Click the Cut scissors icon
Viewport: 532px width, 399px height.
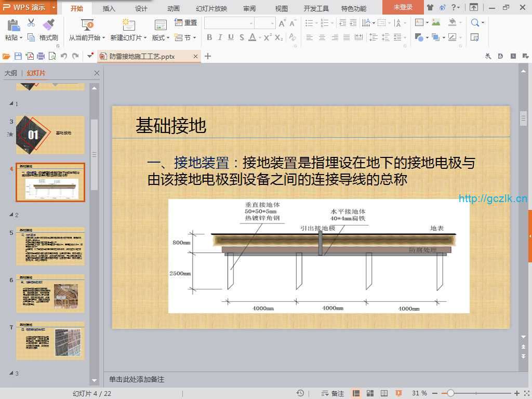[31, 23]
